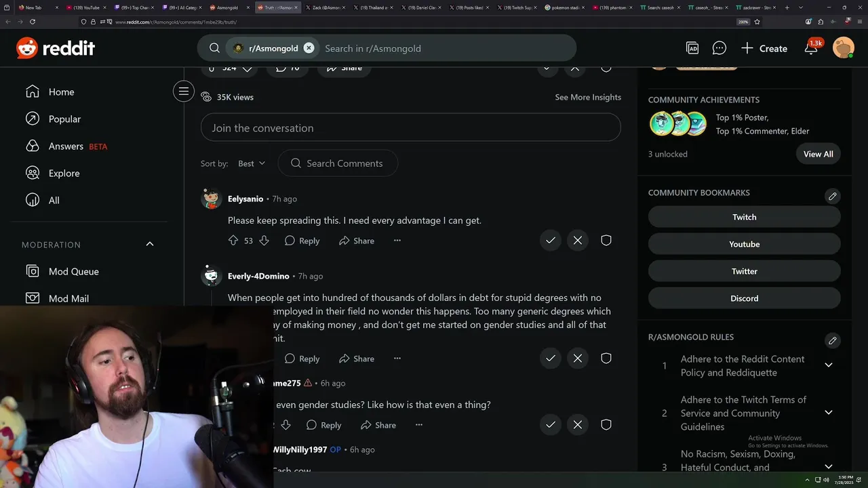The height and width of the screenshot is (488, 868).
Task: Collapse the left navigation with hamburger button
Action: pos(183,91)
